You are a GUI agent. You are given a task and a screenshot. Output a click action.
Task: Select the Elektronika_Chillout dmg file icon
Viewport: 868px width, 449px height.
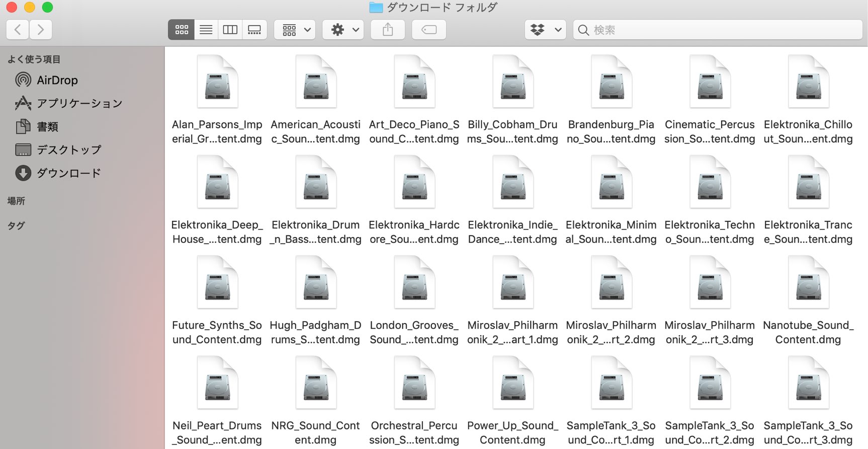coord(809,82)
